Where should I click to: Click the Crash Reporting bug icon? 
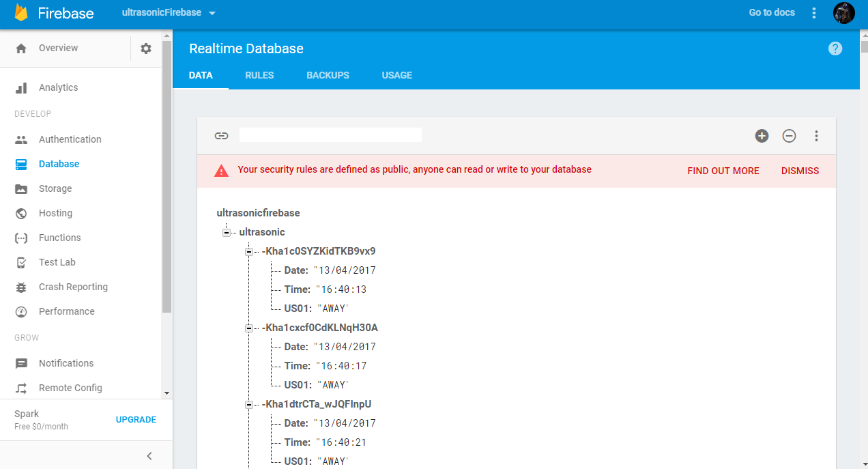21,287
